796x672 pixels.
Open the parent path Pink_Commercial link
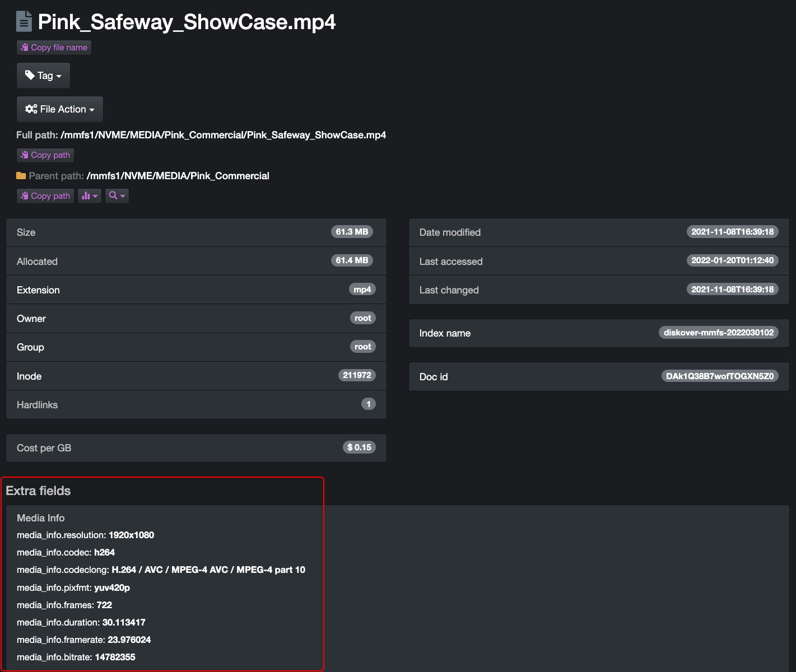coord(178,176)
